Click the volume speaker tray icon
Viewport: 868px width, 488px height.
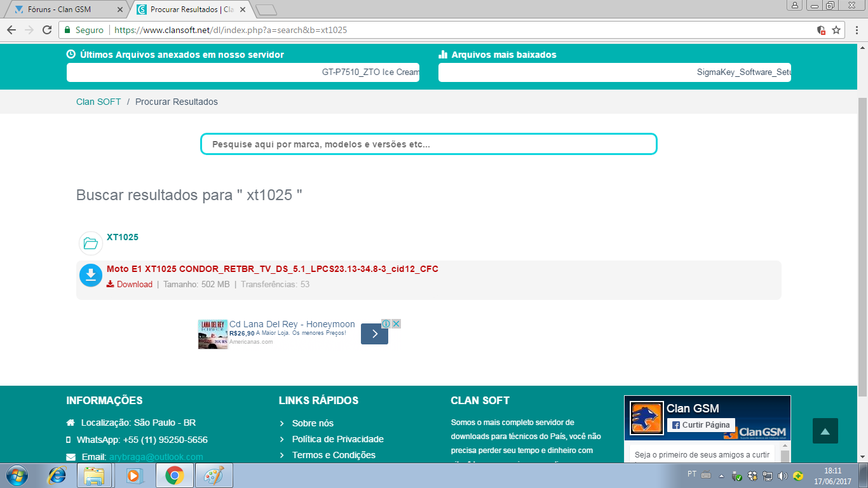pos(783,475)
